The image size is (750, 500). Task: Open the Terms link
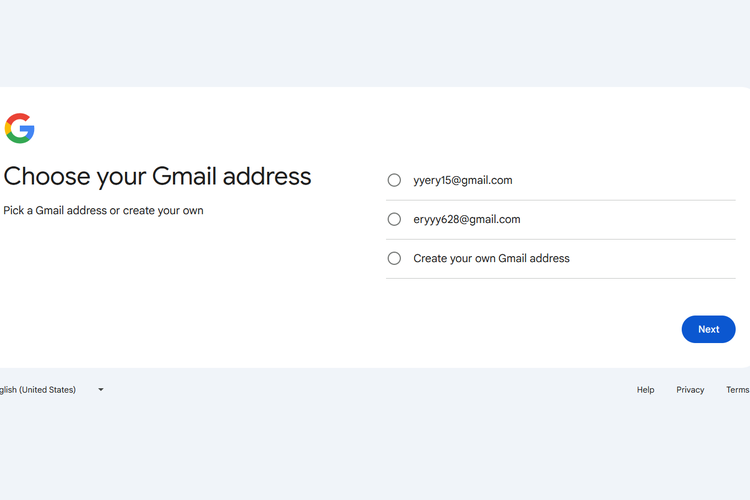click(x=738, y=390)
